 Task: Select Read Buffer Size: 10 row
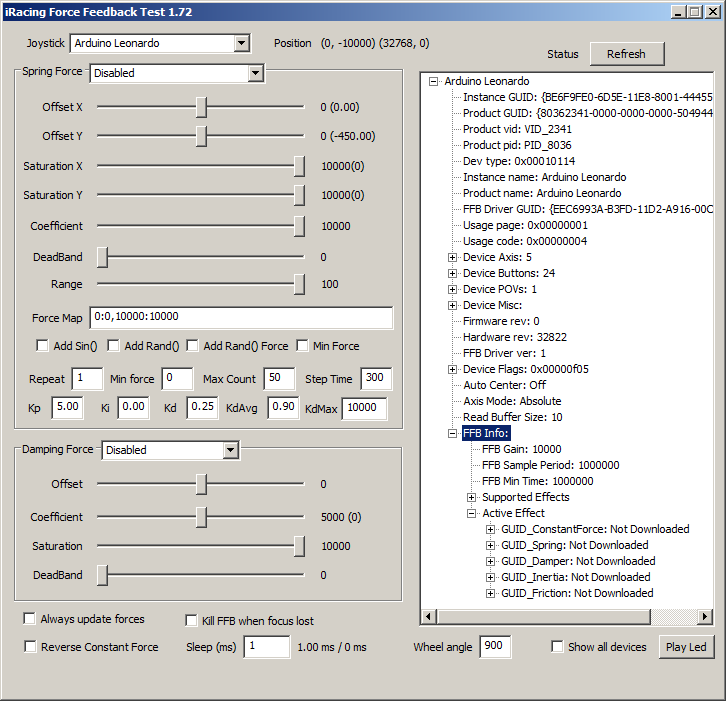513,417
